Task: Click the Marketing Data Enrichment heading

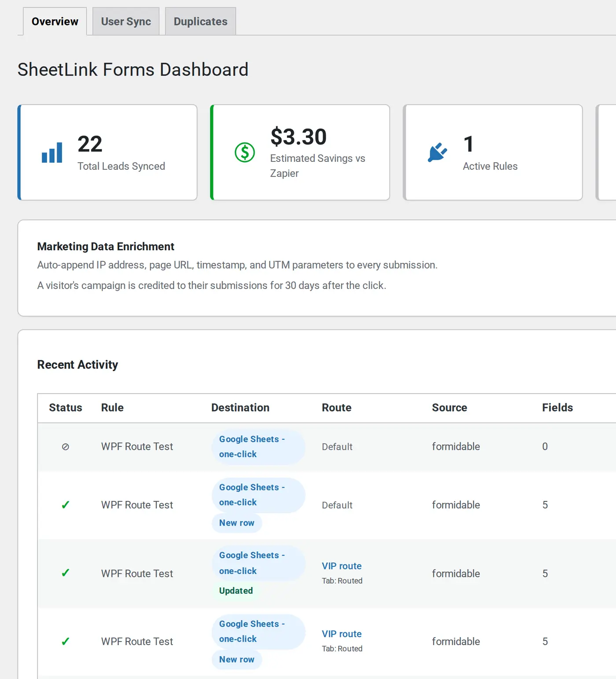Action: (106, 247)
